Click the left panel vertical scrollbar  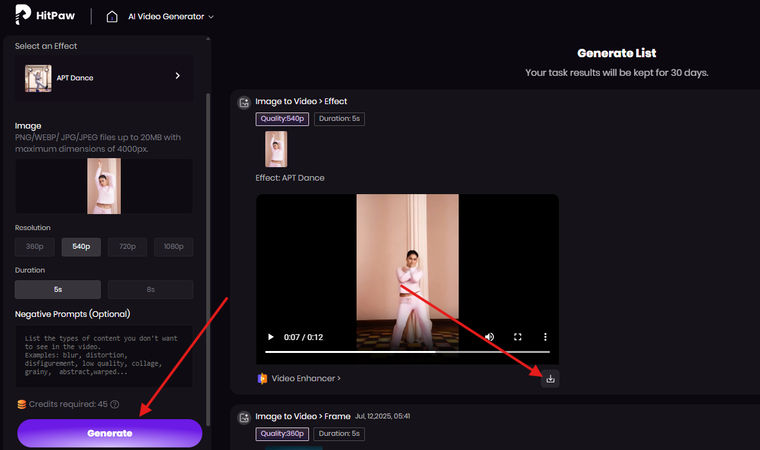point(208,259)
